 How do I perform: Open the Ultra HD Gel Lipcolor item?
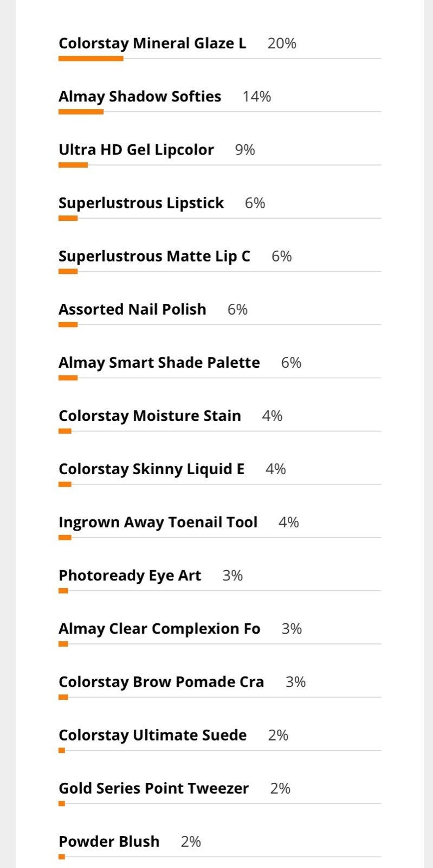(136, 150)
